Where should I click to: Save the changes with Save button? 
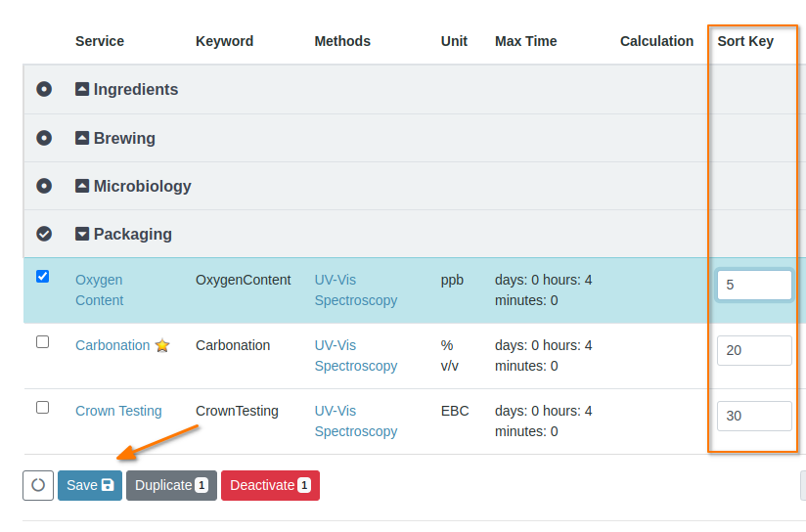coord(90,485)
